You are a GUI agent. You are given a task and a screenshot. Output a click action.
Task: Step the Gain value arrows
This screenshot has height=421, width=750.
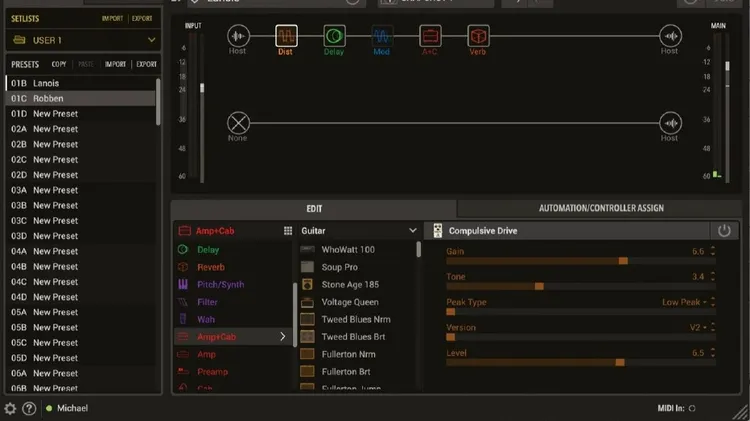712,252
